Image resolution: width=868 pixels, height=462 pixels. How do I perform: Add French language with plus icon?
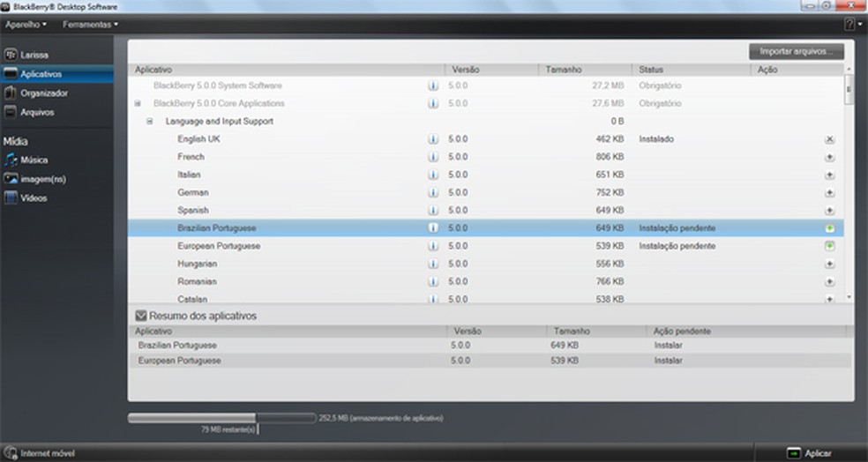(829, 157)
